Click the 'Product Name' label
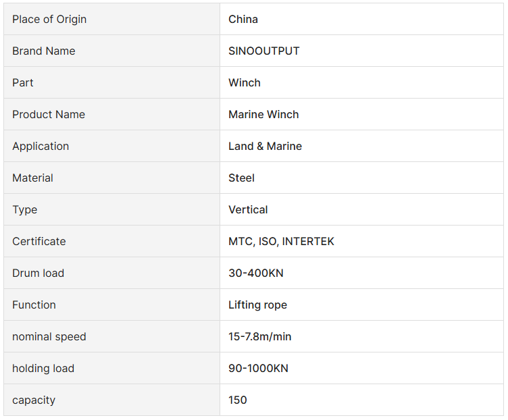This screenshot has width=508, height=420. (x=49, y=114)
